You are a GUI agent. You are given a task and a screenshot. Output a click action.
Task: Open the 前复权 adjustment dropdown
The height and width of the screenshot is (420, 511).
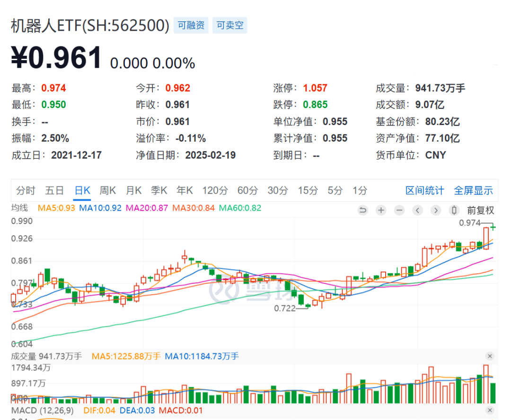pyautogui.click(x=480, y=210)
